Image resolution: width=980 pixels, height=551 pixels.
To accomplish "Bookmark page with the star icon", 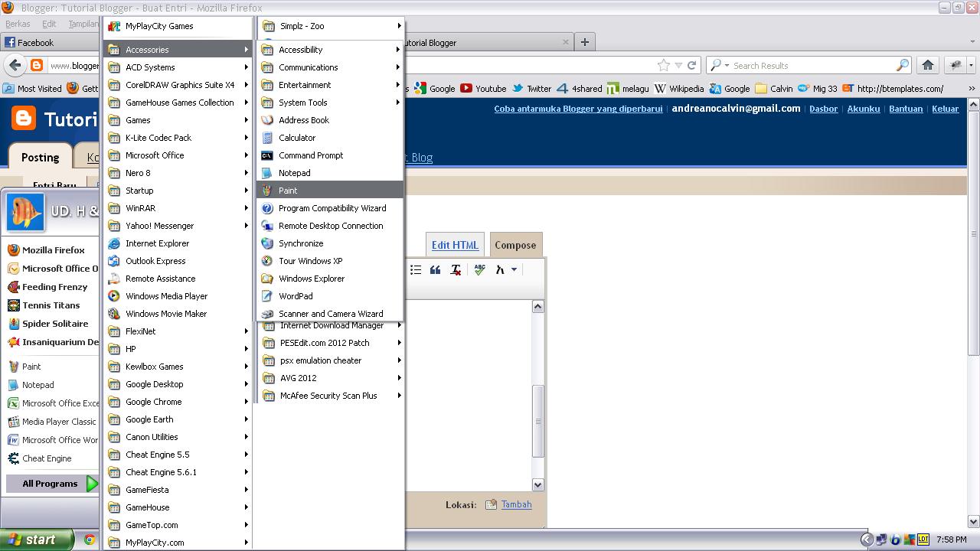I will [x=664, y=66].
